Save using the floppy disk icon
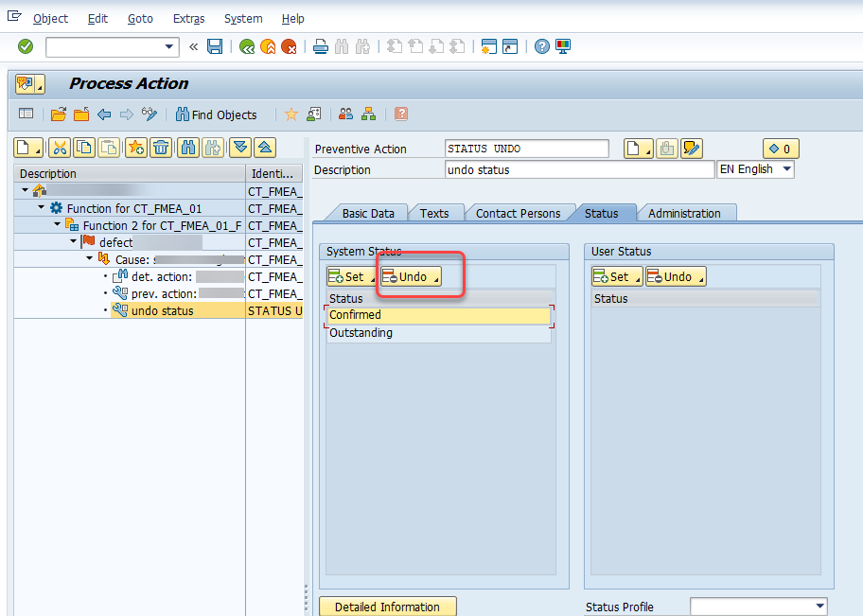 pyautogui.click(x=215, y=46)
